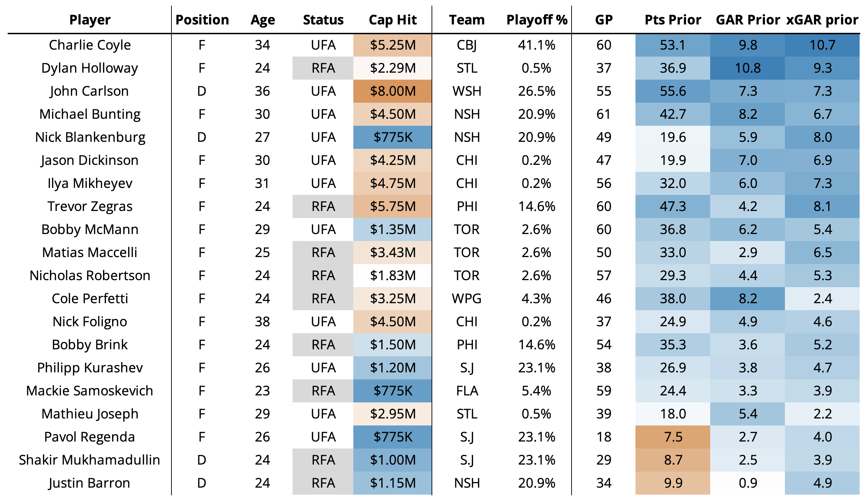
Task: Sort by the Cap Hit column header
Action: click(392, 20)
